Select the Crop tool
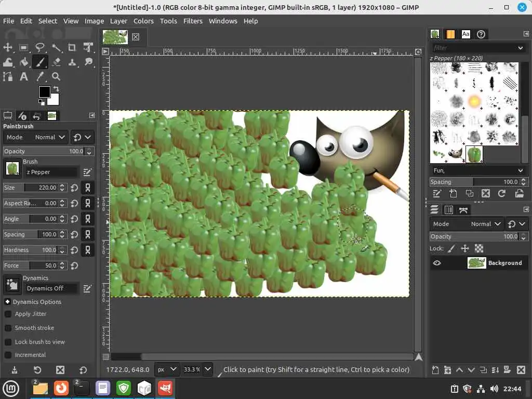Screen dimensions: 532x399 72,47
